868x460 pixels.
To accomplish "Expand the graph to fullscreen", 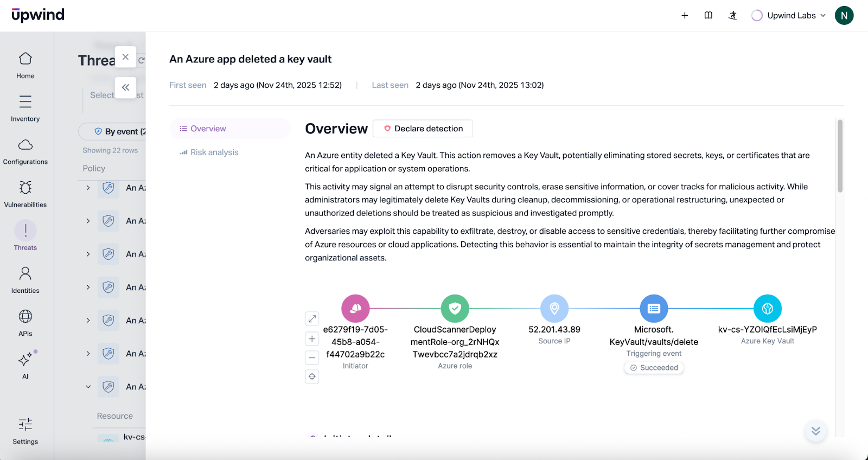I will [x=312, y=319].
